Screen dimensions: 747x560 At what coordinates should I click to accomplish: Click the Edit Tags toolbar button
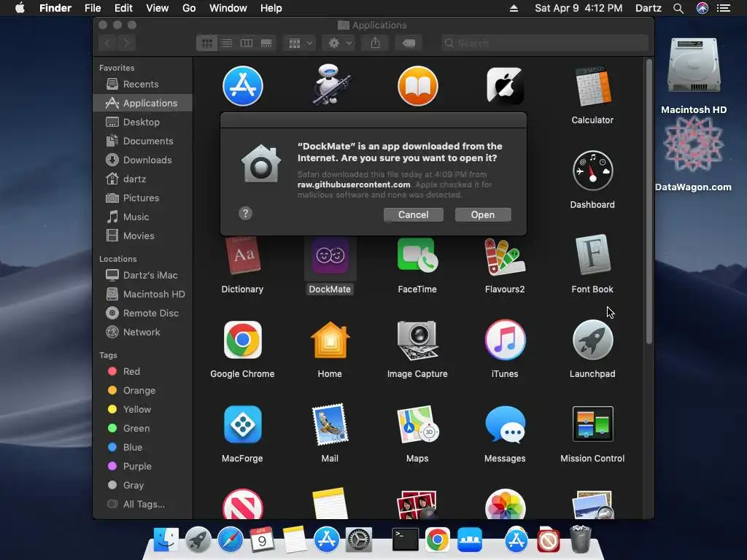click(409, 43)
